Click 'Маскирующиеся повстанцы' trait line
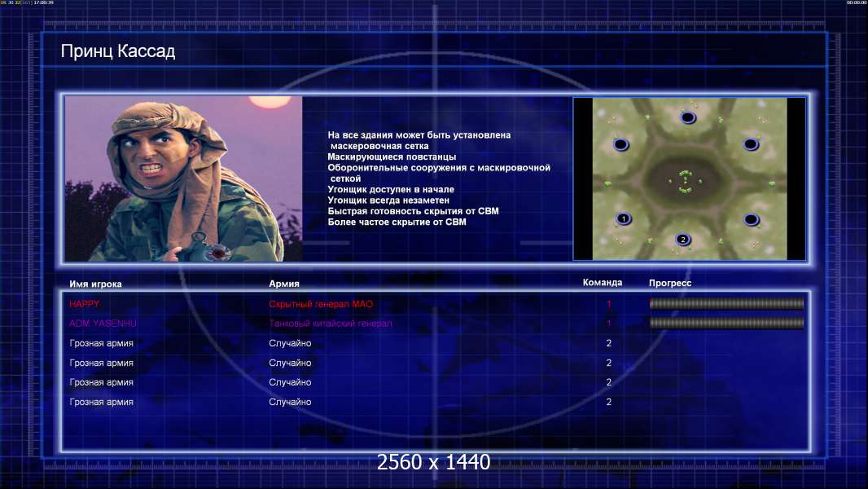868x489 pixels. point(392,156)
